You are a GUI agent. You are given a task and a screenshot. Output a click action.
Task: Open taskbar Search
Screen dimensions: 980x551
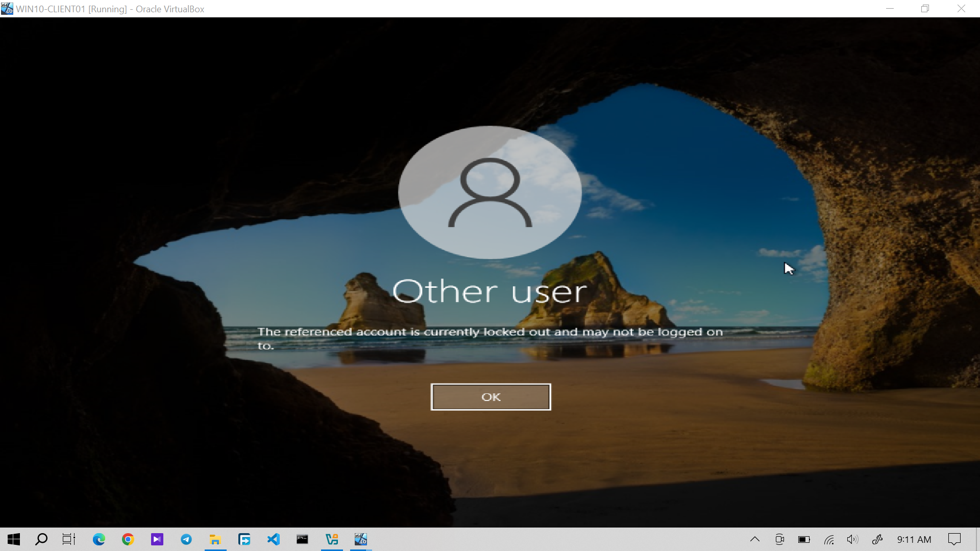pyautogui.click(x=41, y=539)
